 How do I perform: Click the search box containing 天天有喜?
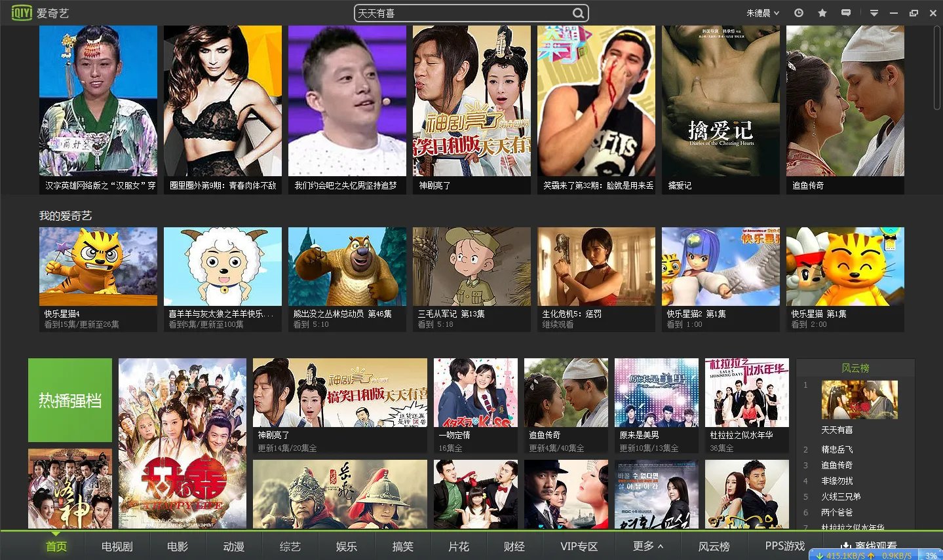[462, 13]
